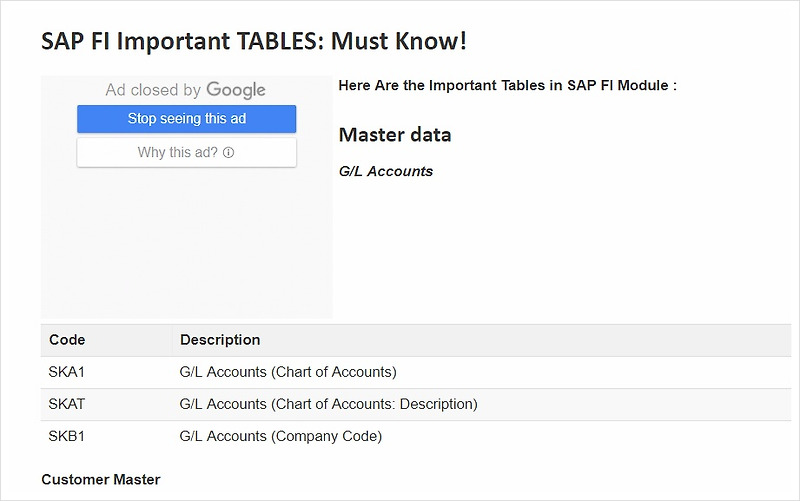
Task: Click the Customer Master heading
Action: click(101, 480)
